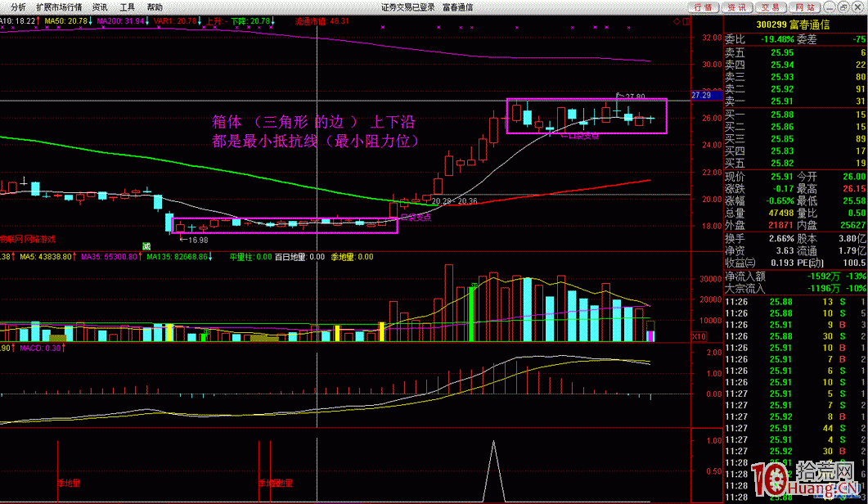Click the 最低 value 25.58
This screenshot has width=868, height=504.
(x=854, y=201)
